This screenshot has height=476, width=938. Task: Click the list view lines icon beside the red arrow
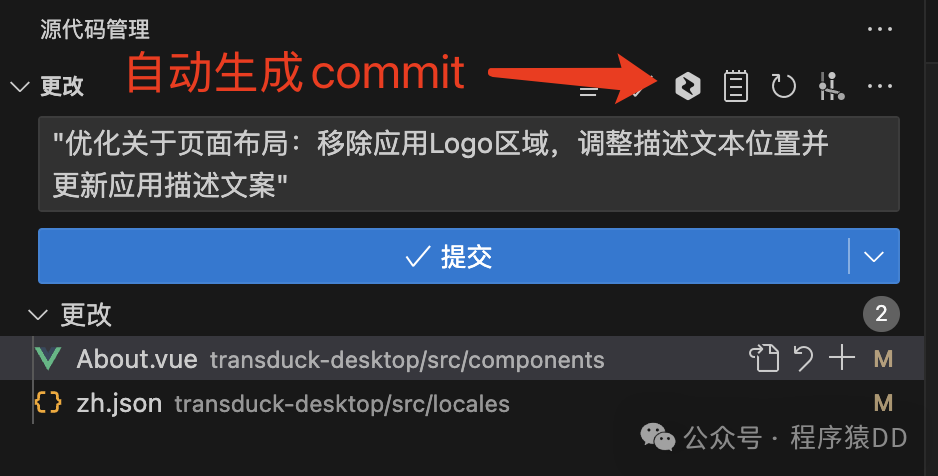[x=589, y=90]
